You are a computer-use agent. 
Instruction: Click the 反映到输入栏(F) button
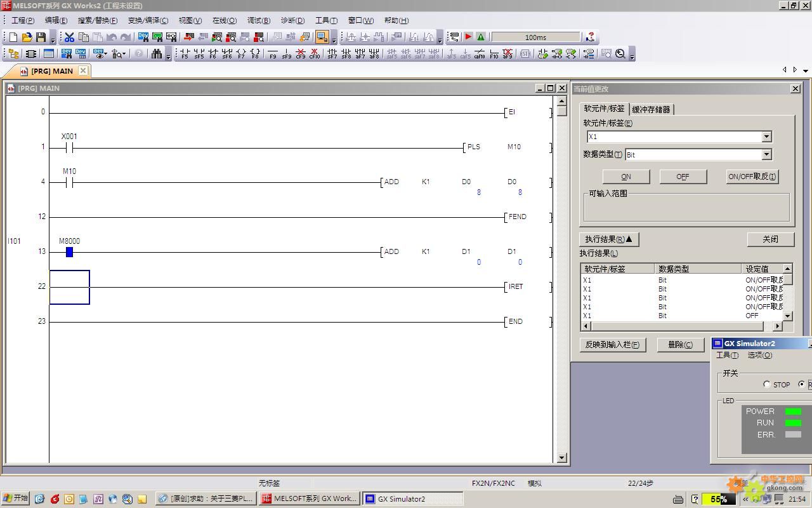[613, 344]
